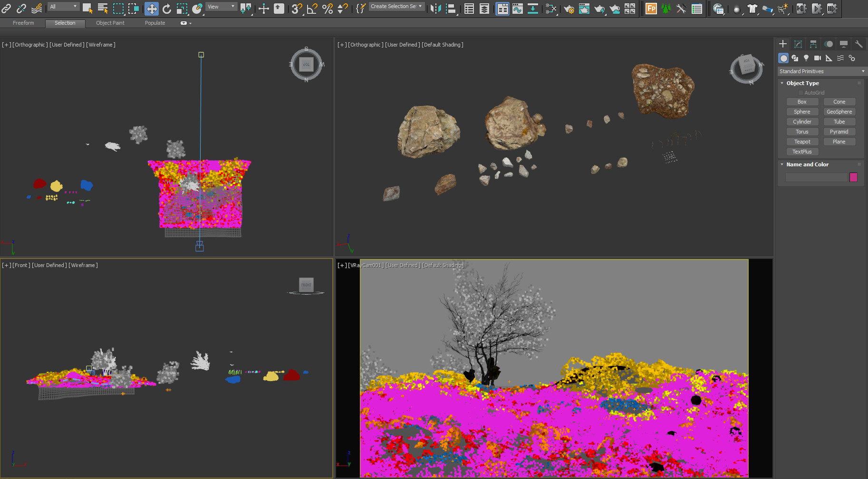Open the Curve Editor
The width and height of the screenshot is (868, 479).
pos(518,8)
